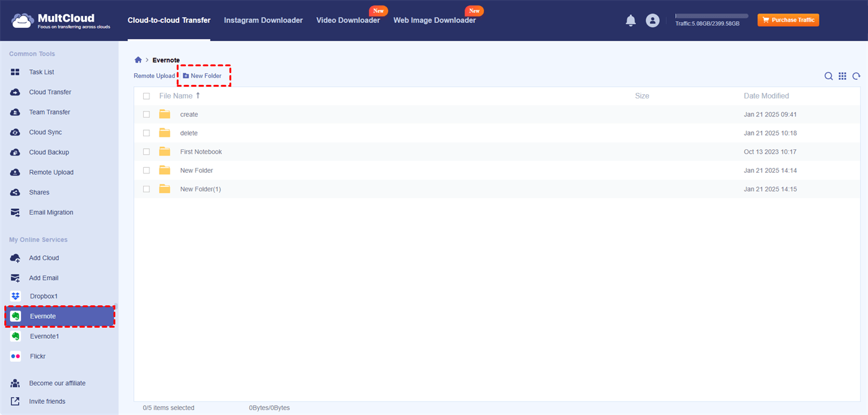Open the Cloud-to-cloud Transfer tab
Viewport: 868px width, 415px height.
pyautogui.click(x=169, y=20)
